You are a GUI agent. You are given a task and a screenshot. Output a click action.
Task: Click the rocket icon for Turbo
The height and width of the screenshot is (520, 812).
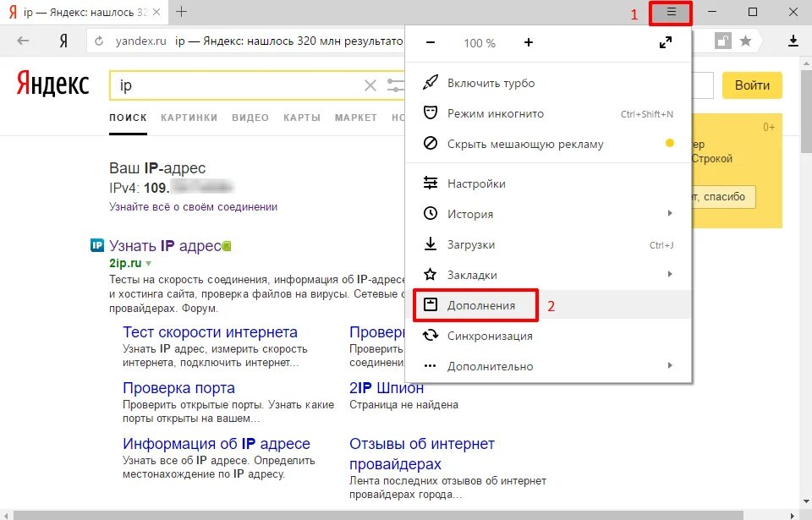(431, 82)
